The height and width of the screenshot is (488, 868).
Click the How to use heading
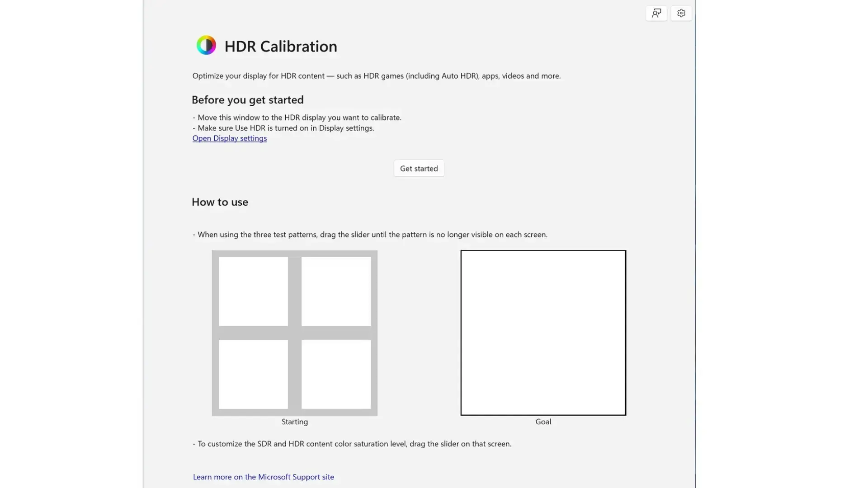pos(220,202)
